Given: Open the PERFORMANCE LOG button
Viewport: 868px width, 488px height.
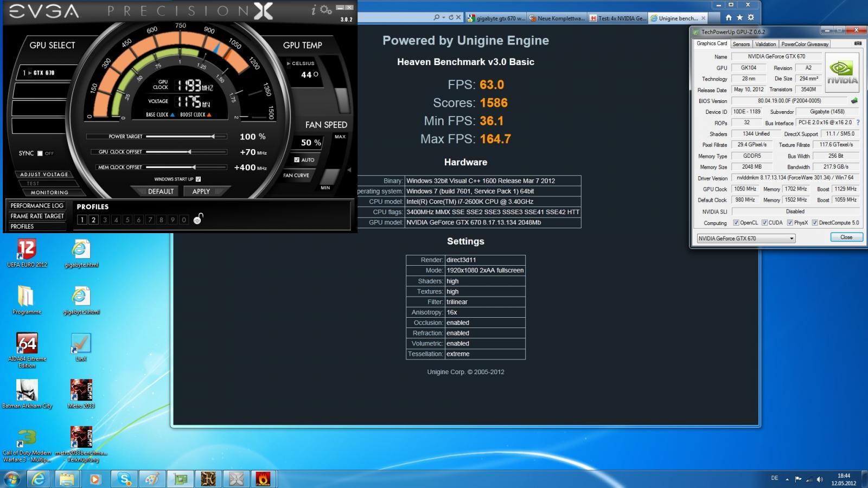Looking at the screenshot, I should pos(37,206).
